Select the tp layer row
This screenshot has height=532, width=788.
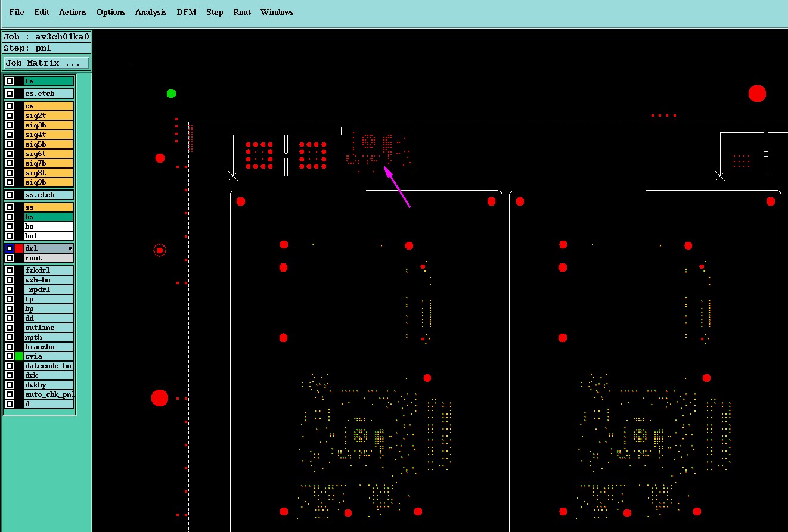point(49,299)
